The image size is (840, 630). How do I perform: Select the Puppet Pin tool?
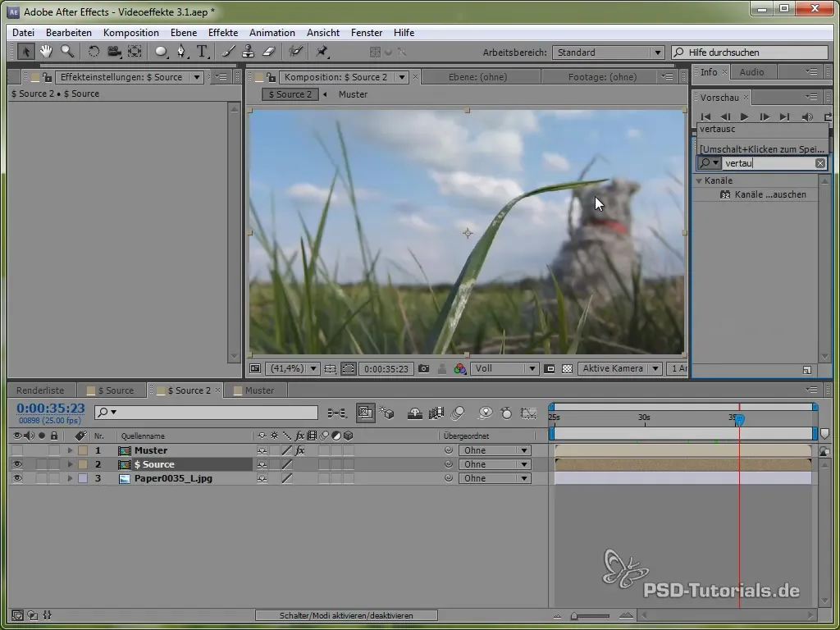(x=322, y=52)
